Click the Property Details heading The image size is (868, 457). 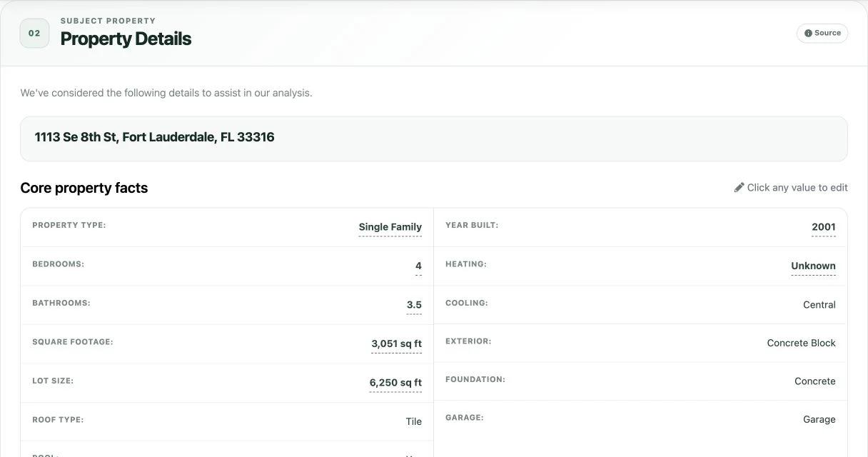click(126, 39)
